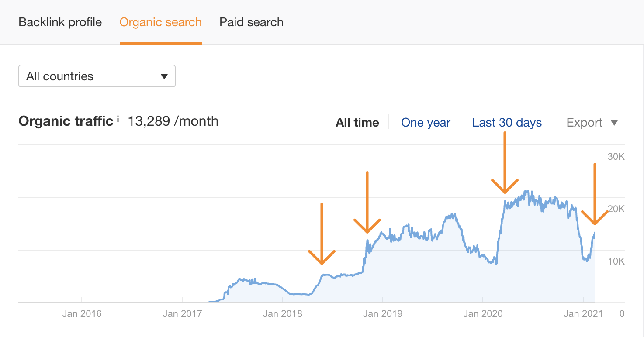
Task: Click the Organic traffic heading
Action: coord(66,121)
